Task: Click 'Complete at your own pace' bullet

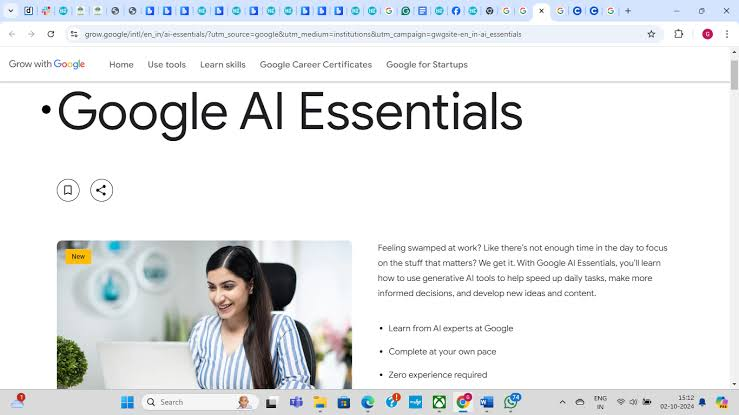Action: click(442, 351)
